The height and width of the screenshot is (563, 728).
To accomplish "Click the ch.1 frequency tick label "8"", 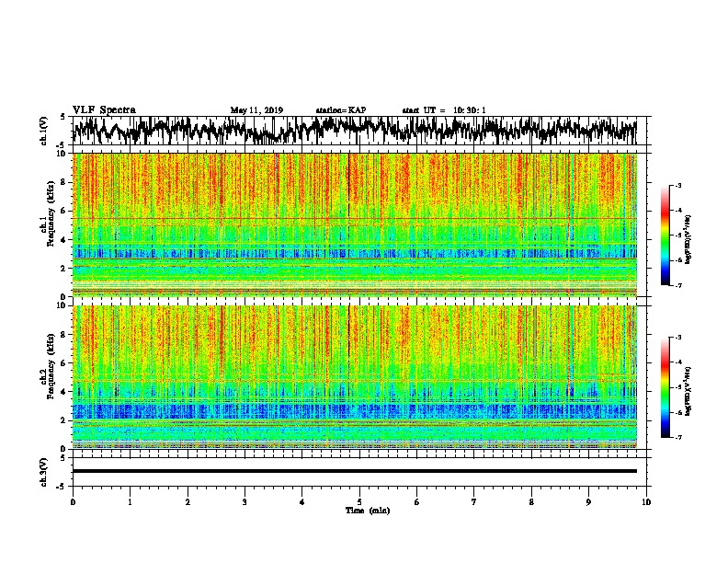I will click(63, 182).
